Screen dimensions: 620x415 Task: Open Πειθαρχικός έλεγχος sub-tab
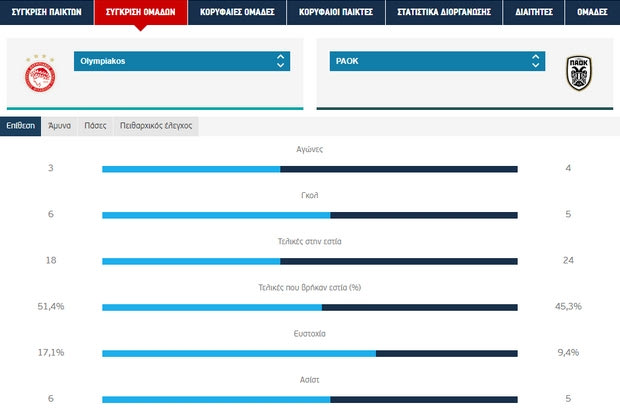pyautogui.click(x=157, y=126)
